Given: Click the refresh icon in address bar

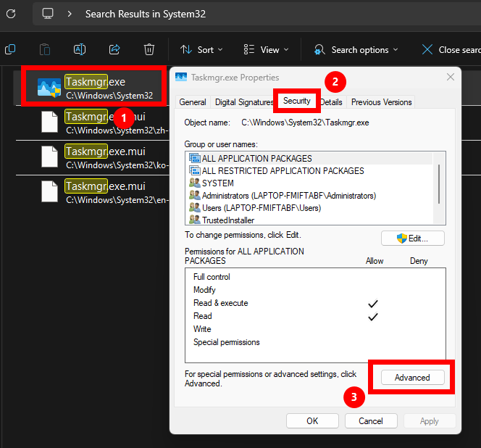Looking at the screenshot, I should click(11, 13).
